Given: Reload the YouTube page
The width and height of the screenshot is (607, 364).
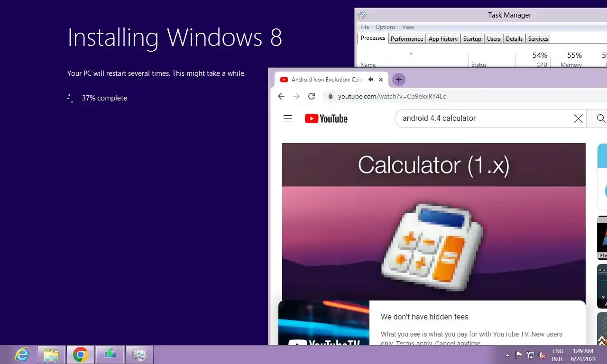Looking at the screenshot, I should (312, 96).
